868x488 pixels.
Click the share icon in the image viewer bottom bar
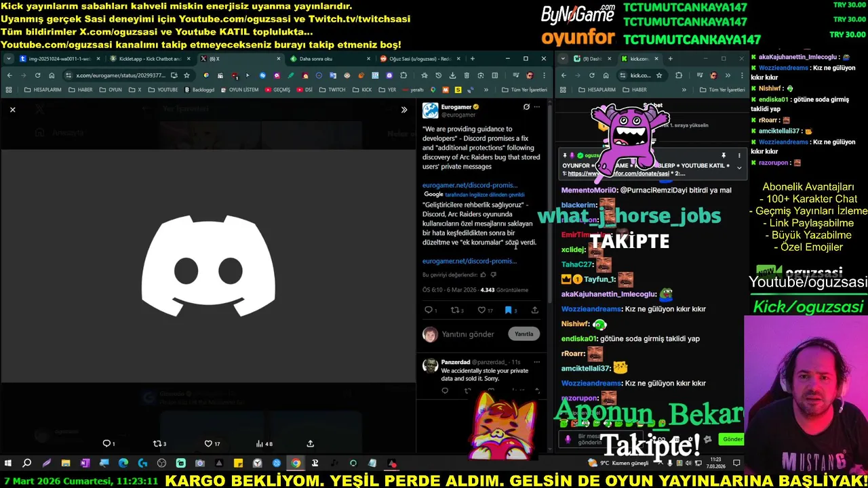(x=311, y=443)
